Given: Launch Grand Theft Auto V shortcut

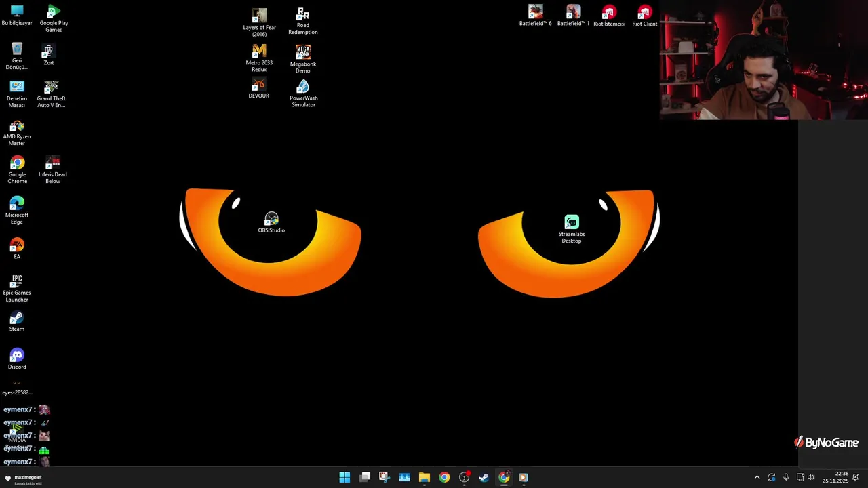Looking at the screenshot, I should tap(52, 94).
